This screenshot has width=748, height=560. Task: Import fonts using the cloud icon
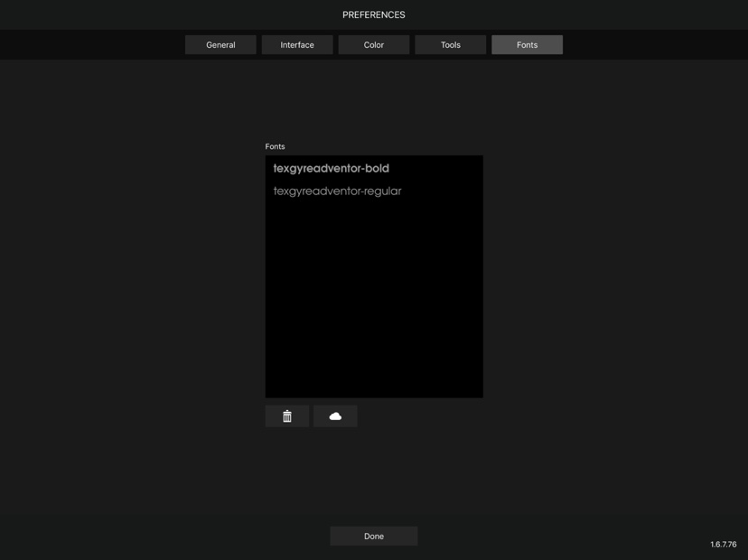coord(335,416)
